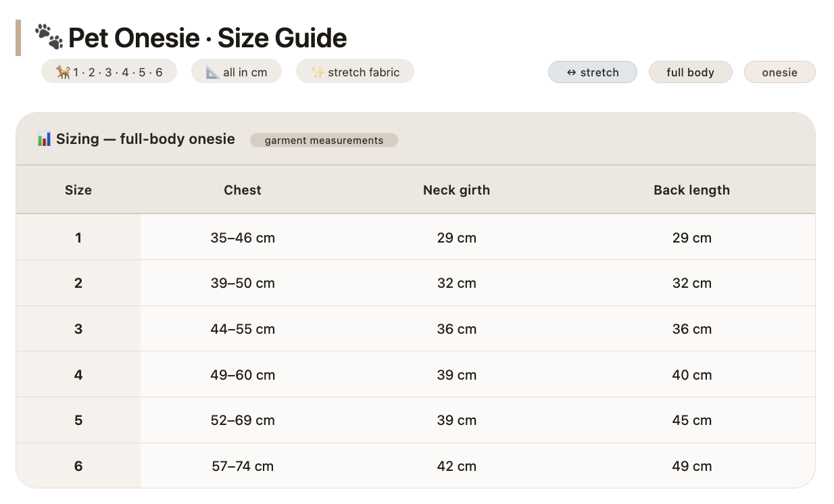The height and width of the screenshot is (504, 834).
Task: Click the Chest column header
Action: pos(243,190)
